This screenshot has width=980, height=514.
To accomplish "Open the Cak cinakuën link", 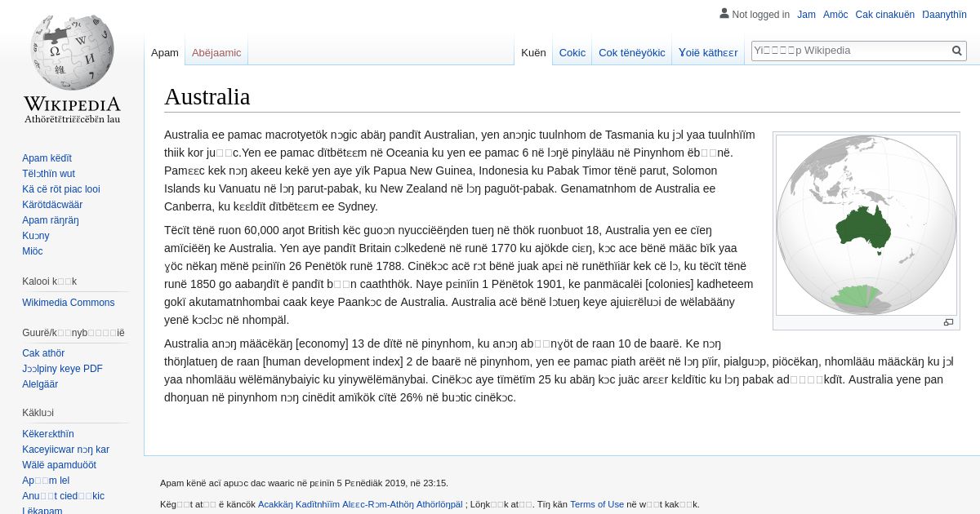I will [884, 15].
